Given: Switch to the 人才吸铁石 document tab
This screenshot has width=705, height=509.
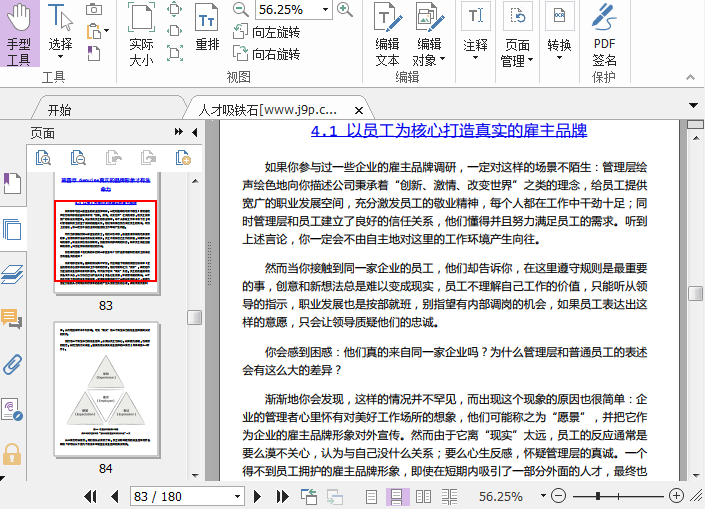Looking at the screenshot, I should coord(267,110).
